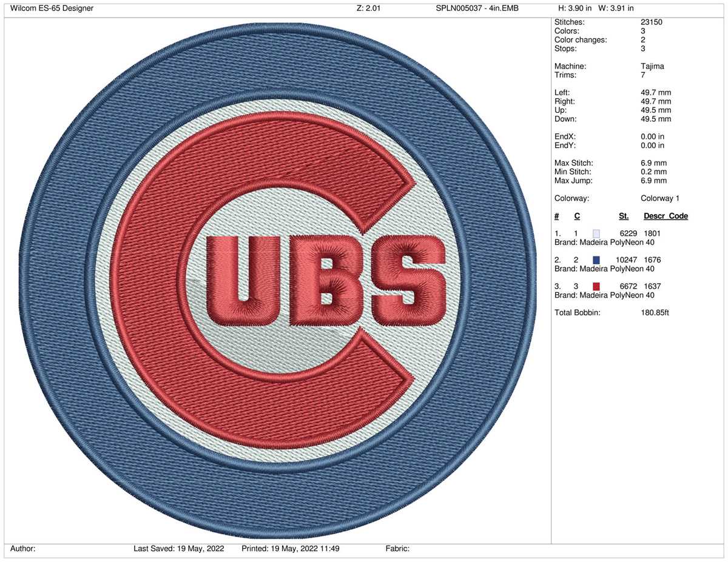This screenshot has width=728, height=562.
Task: Click the 'EndX:' label
Action: tap(565, 137)
